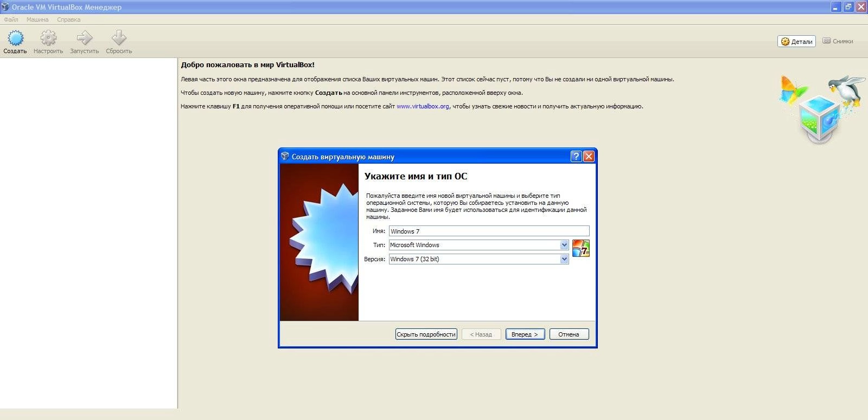Click the VirtualBox welcome mascot image
The image size is (868, 420).
(x=822, y=109)
